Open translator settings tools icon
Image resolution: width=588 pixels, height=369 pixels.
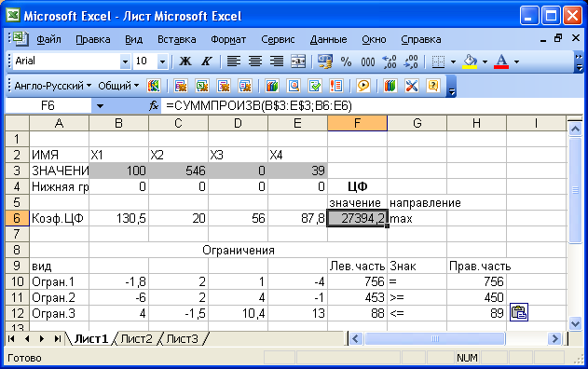411,86
